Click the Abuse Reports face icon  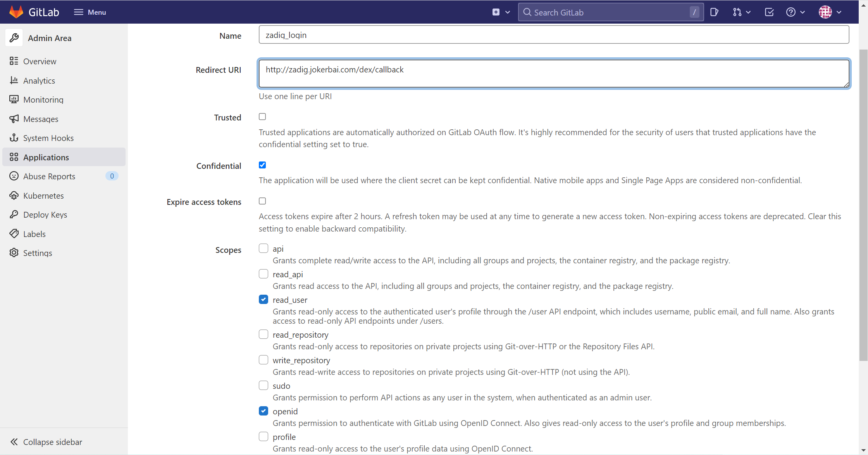[14, 176]
